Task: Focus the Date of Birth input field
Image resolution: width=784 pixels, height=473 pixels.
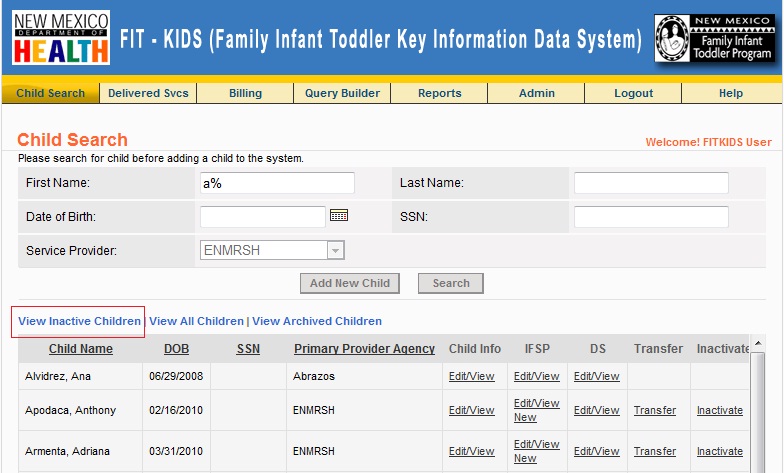Action: click(262, 216)
